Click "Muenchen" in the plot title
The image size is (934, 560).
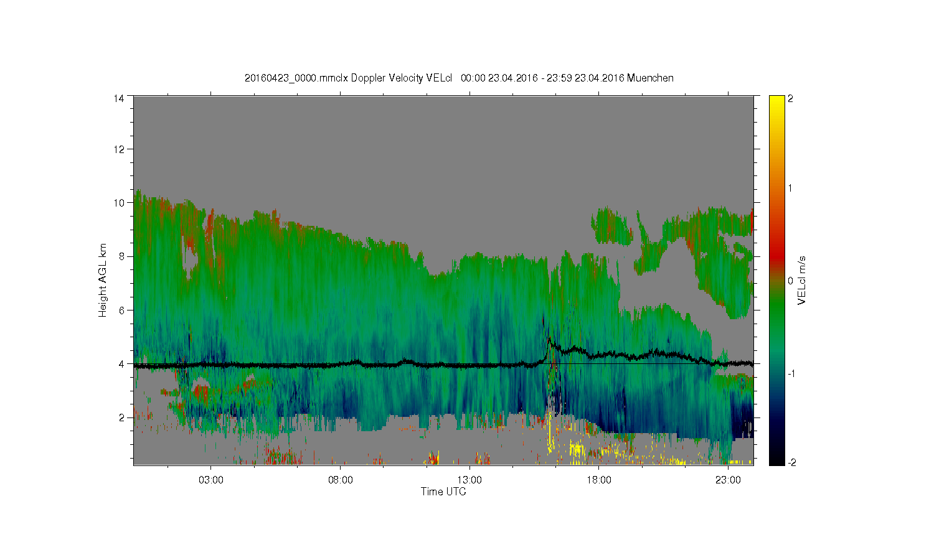coord(650,78)
